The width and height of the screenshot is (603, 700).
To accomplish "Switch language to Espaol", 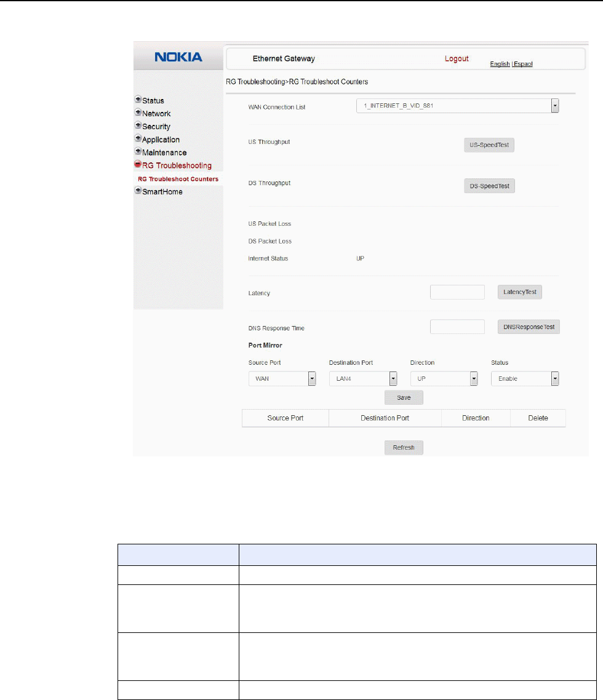I will [x=523, y=64].
